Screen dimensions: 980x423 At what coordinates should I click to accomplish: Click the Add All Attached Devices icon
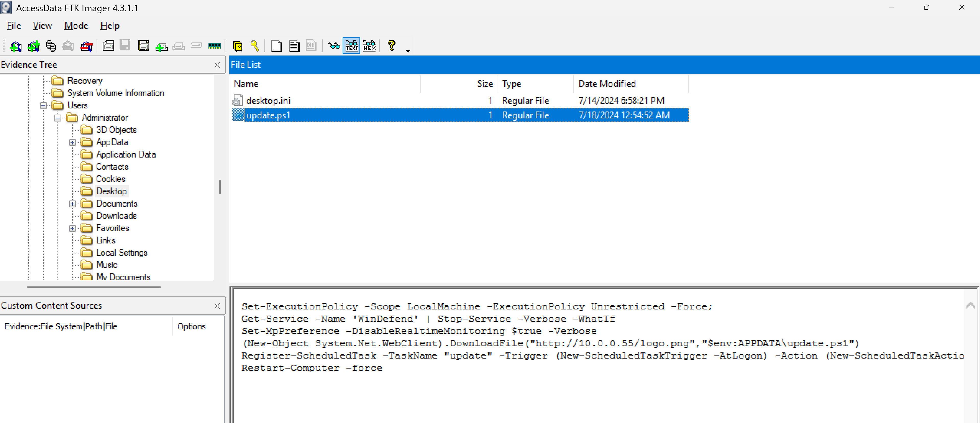33,46
